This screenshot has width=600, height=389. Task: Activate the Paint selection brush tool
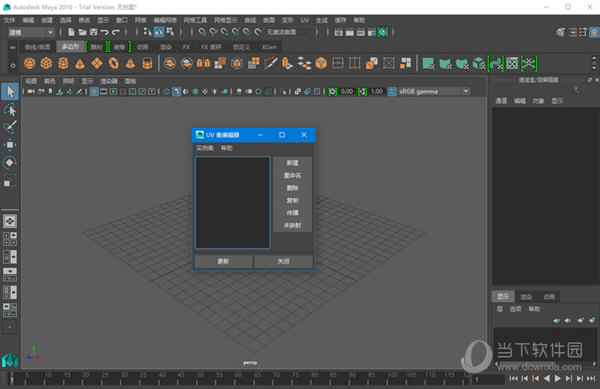[10, 127]
